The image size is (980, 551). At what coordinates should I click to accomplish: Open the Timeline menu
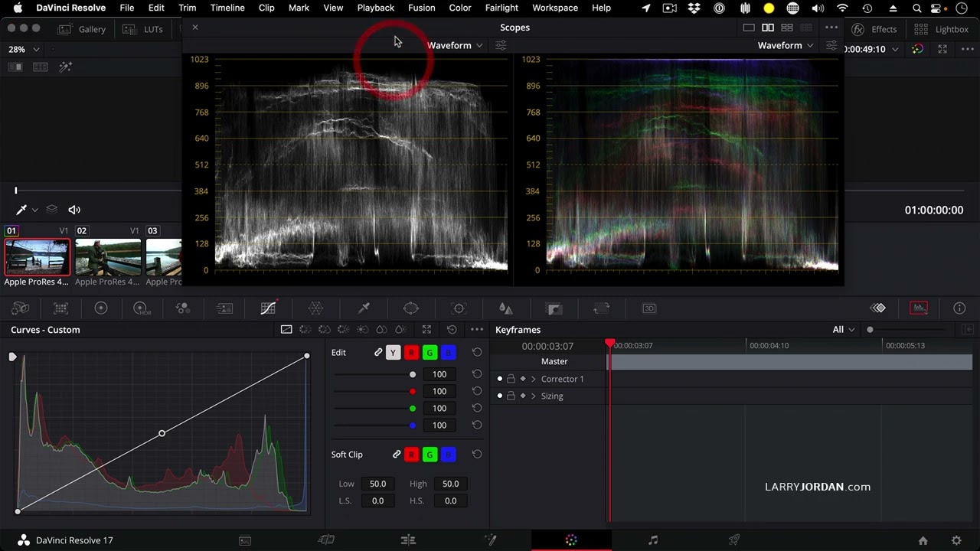tap(227, 8)
